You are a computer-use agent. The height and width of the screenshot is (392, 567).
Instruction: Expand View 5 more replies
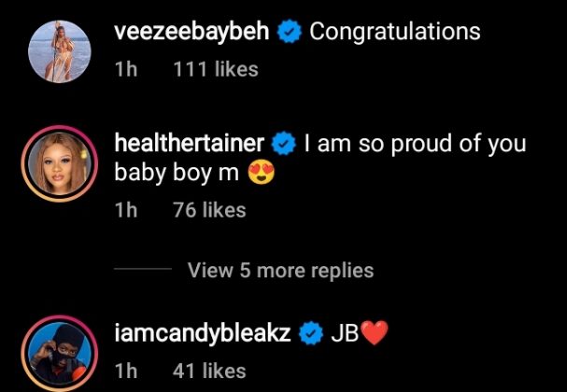[x=280, y=271]
